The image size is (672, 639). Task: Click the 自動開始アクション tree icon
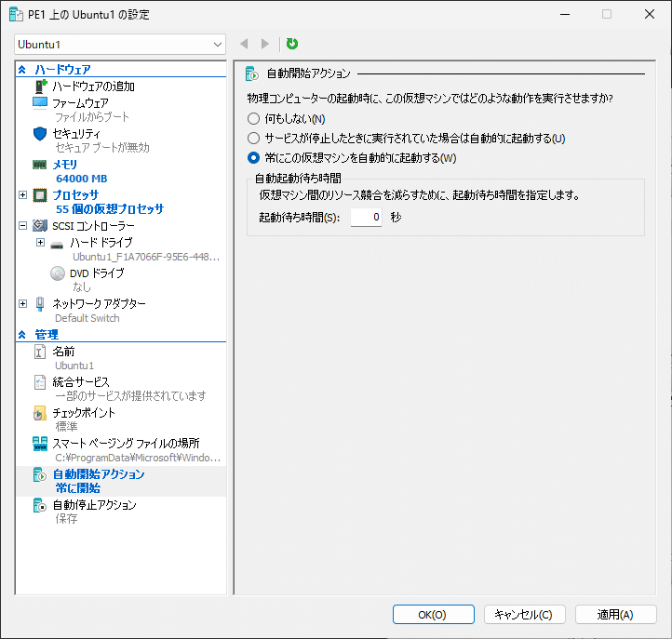click(40, 474)
